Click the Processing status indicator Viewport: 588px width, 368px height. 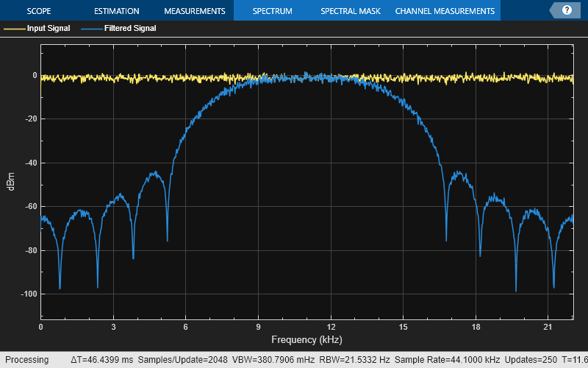(28, 360)
